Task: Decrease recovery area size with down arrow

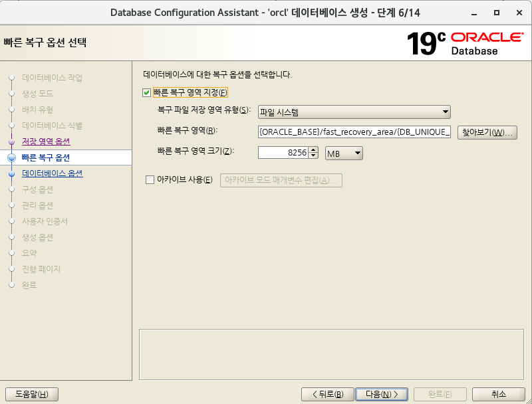Action: click(x=313, y=155)
